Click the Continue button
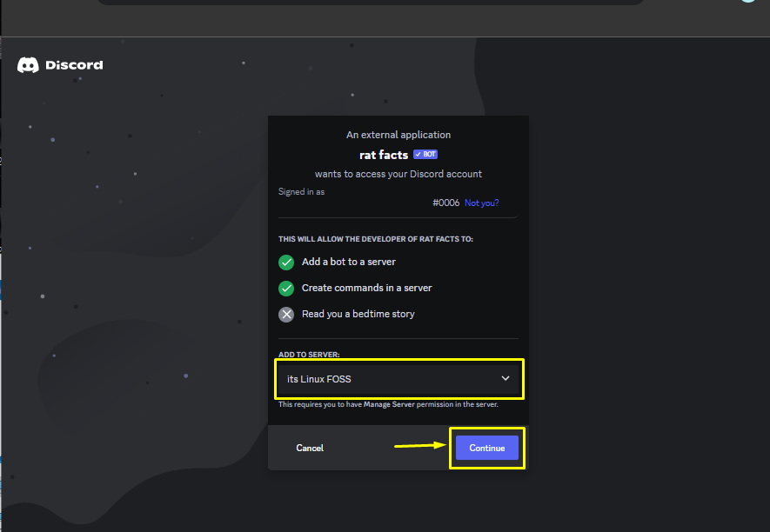 [x=486, y=448]
